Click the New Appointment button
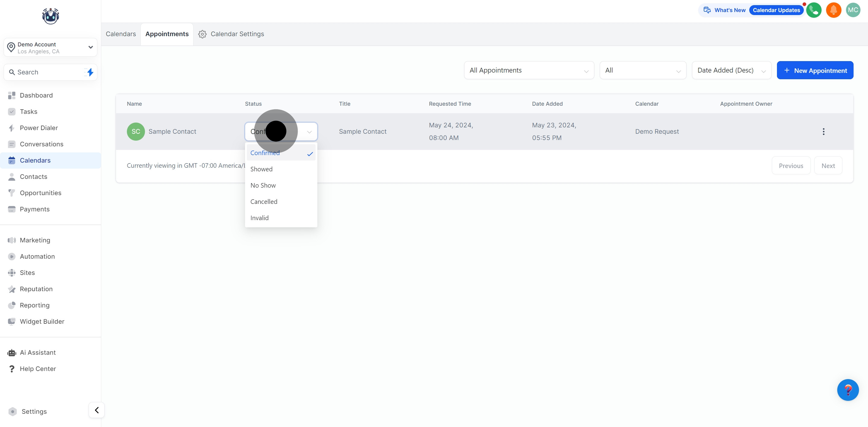 coord(815,70)
